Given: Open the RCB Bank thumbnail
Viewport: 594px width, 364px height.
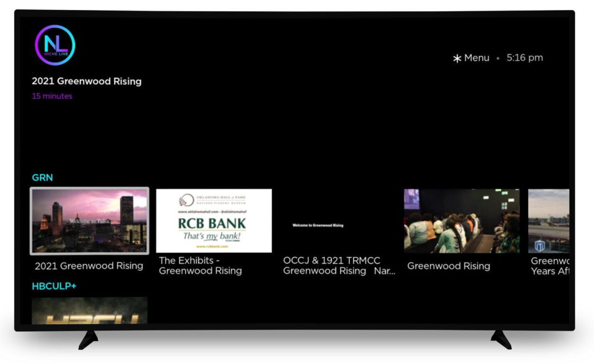Looking at the screenshot, I should 214,221.
